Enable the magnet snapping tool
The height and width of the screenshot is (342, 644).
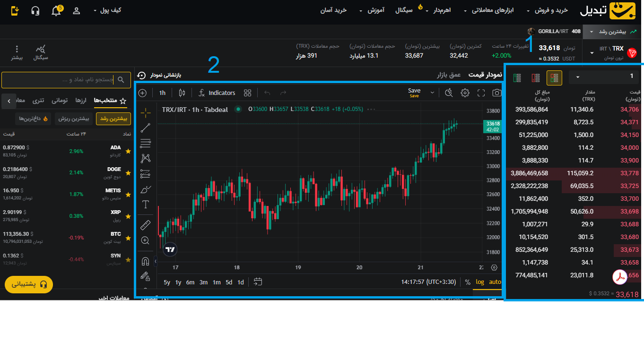[145, 261]
